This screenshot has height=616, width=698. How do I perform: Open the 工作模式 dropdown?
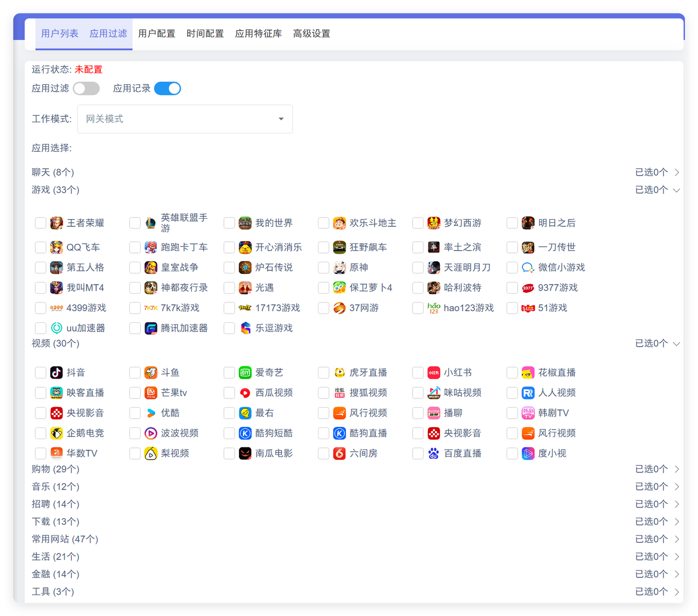click(x=185, y=119)
